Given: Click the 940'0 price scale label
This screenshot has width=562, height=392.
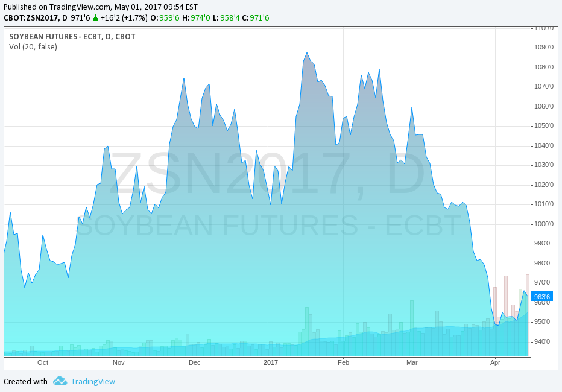Looking at the screenshot, I should pyautogui.click(x=542, y=341).
